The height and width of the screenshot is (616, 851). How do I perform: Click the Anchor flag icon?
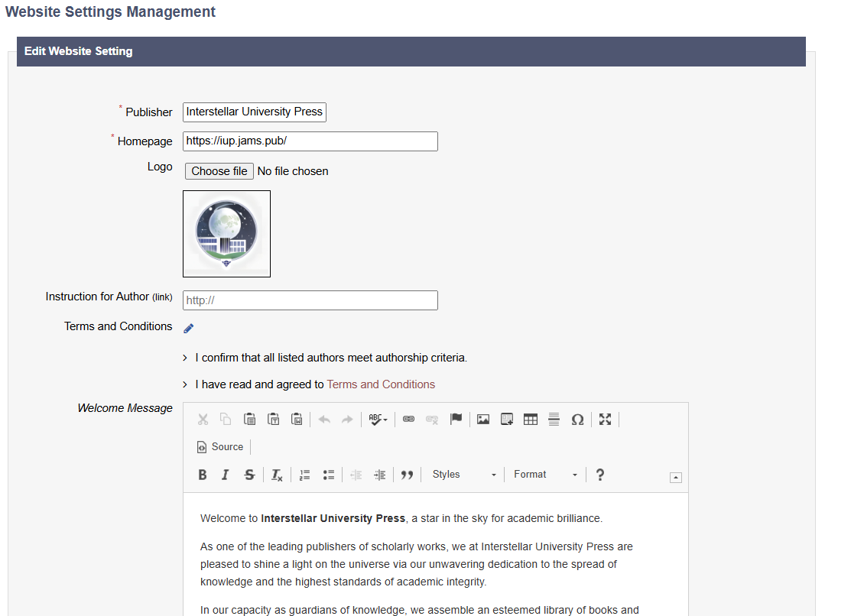click(x=456, y=419)
